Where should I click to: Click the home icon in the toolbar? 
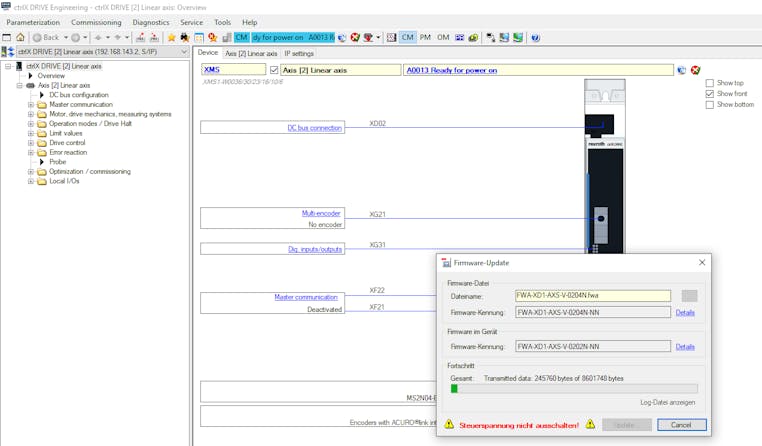[x=20, y=37]
